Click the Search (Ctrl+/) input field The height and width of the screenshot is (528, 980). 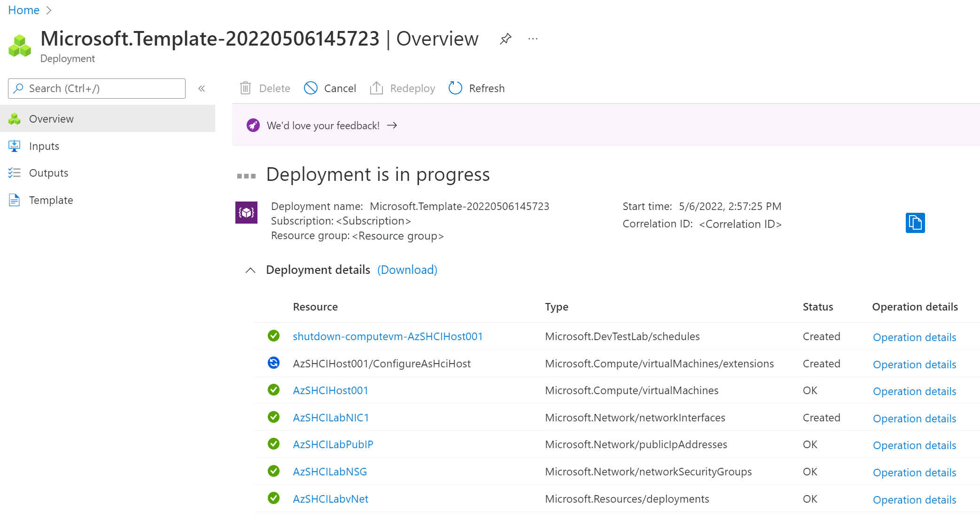click(x=97, y=88)
